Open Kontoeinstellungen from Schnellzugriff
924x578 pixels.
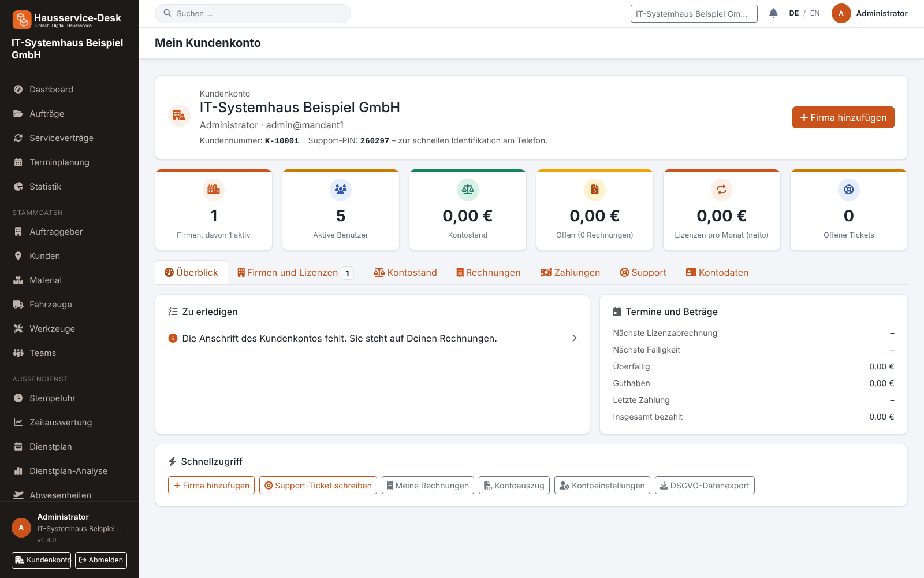[602, 486]
